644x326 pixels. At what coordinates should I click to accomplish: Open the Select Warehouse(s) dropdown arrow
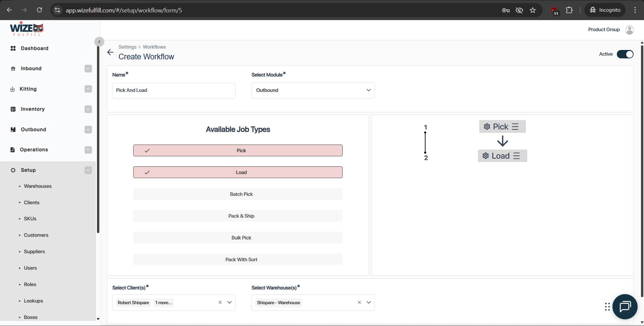point(369,303)
